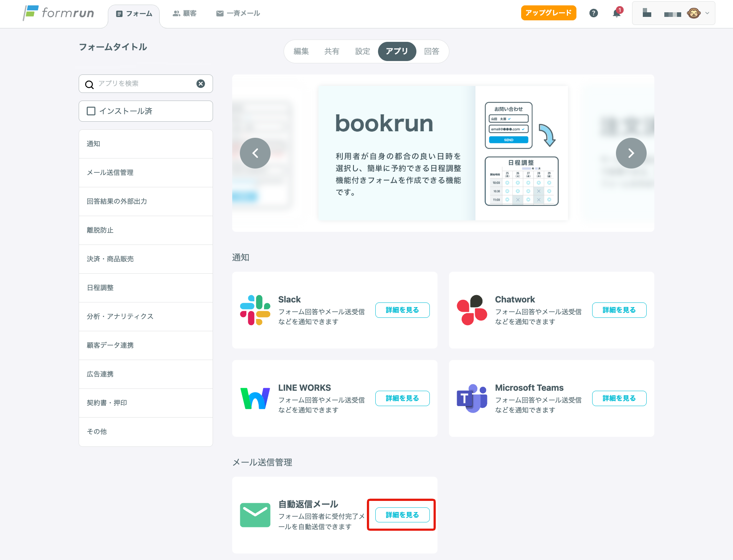
Task: Click the Chatwork logo icon
Action: click(x=472, y=310)
